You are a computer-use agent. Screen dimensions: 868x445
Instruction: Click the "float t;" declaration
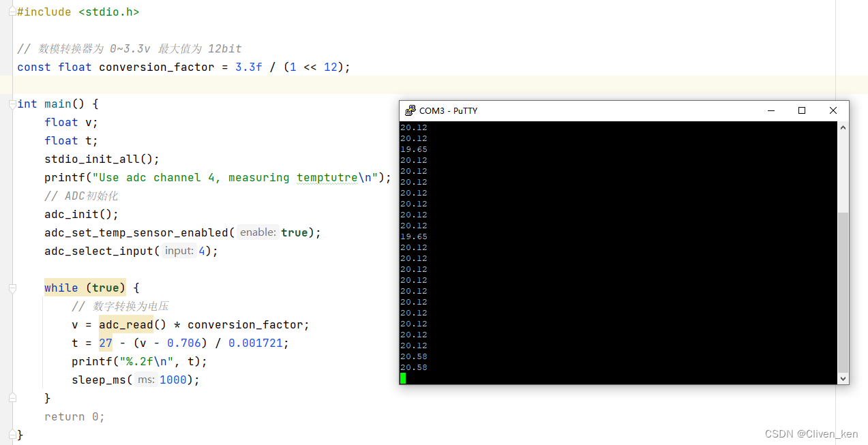tap(72, 141)
